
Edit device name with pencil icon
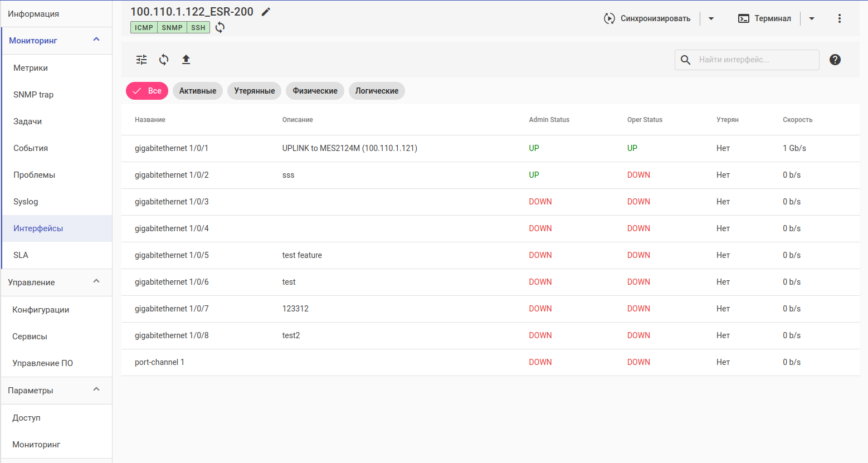pyautogui.click(x=266, y=12)
